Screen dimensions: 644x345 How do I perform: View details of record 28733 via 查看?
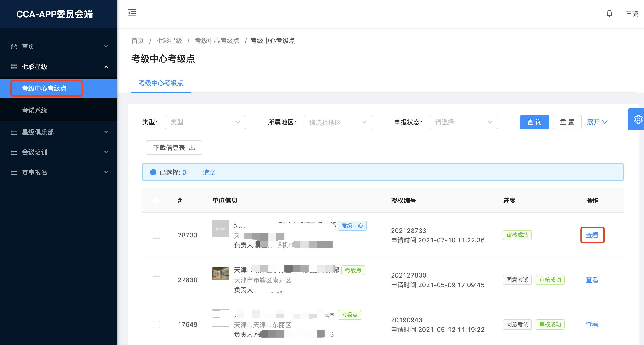point(592,235)
